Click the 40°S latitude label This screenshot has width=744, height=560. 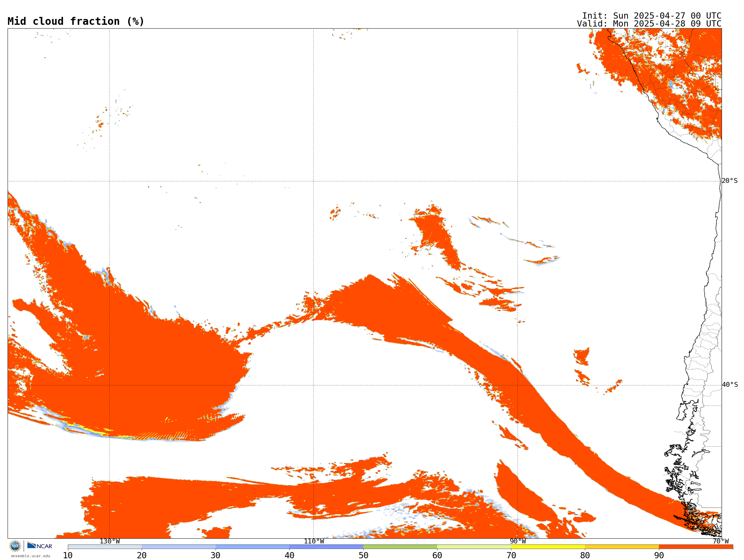[730, 385]
